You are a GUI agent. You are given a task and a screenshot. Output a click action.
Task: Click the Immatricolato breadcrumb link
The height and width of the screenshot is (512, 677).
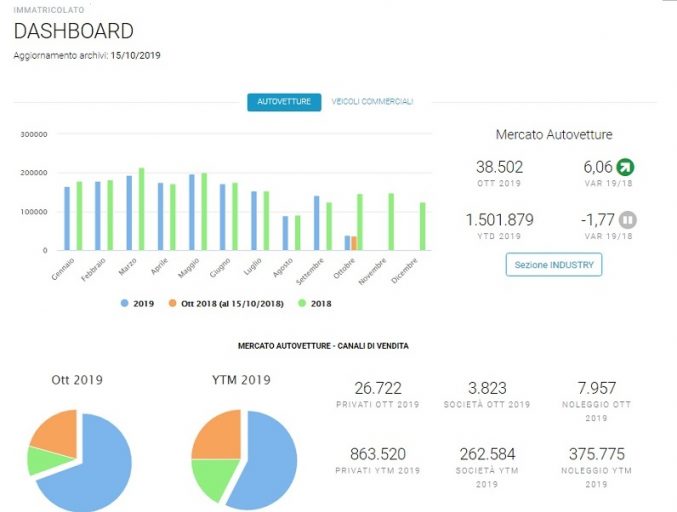[x=49, y=9]
